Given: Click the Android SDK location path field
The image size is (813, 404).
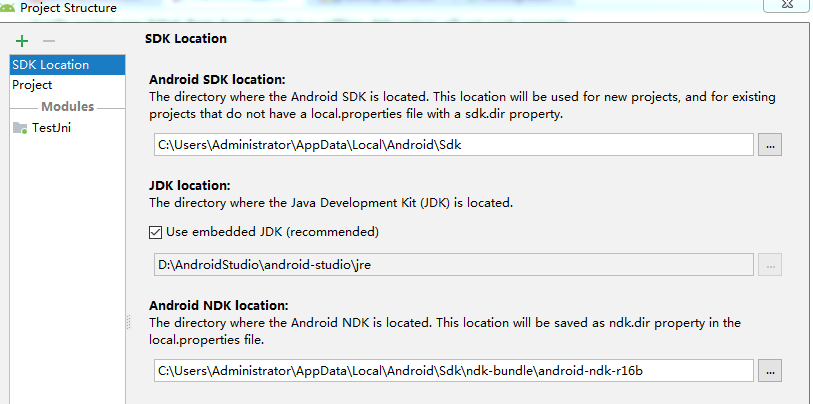Looking at the screenshot, I should [454, 145].
